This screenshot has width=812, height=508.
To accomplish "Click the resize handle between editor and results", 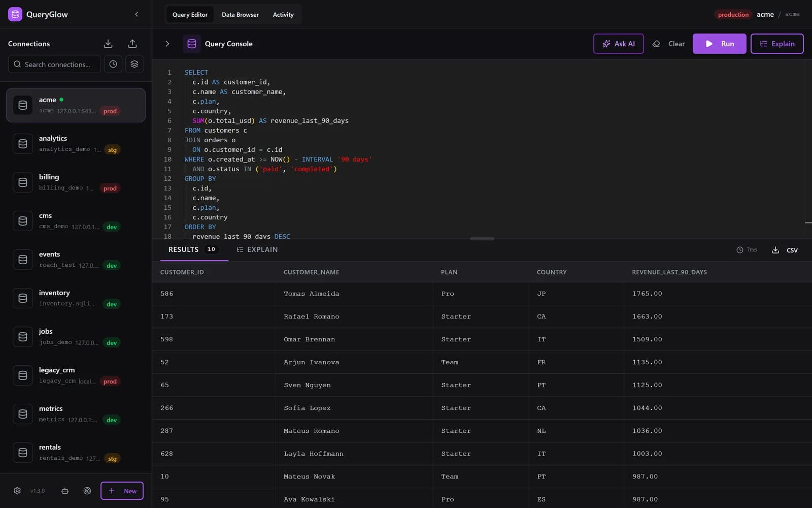I will (x=482, y=238).
